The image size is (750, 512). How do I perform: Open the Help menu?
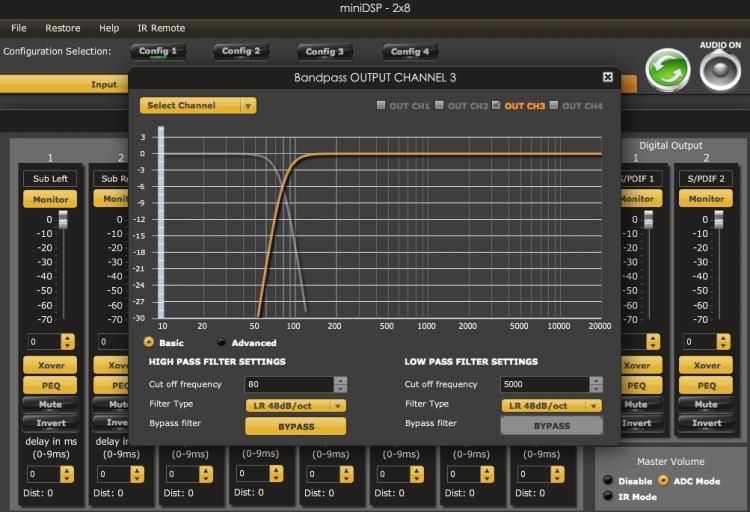tap(109, 28)
